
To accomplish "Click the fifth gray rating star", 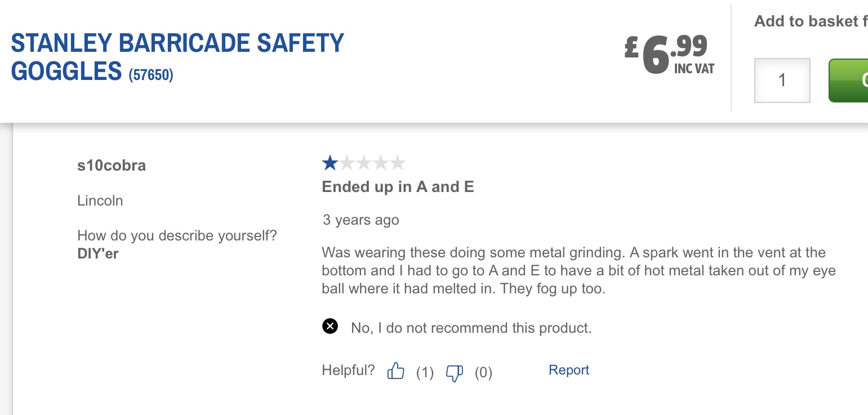I will pyautogui.click(x=398, y=163).
